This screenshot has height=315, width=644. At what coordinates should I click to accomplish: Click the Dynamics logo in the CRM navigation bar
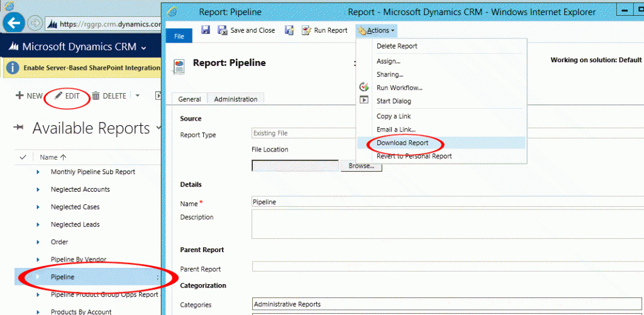pos(14,47)
